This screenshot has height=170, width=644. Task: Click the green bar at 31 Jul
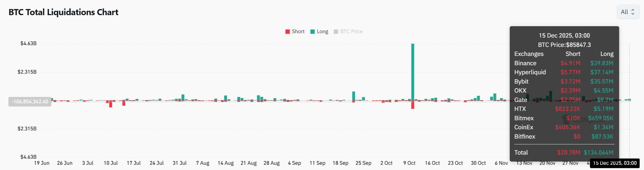[183, 98]
